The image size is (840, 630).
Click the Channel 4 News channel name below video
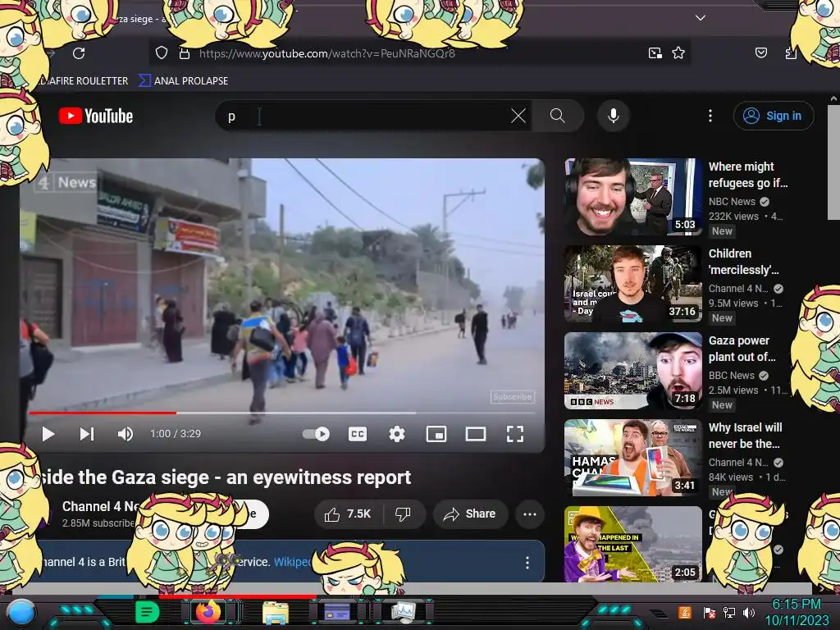pos(102,506)
